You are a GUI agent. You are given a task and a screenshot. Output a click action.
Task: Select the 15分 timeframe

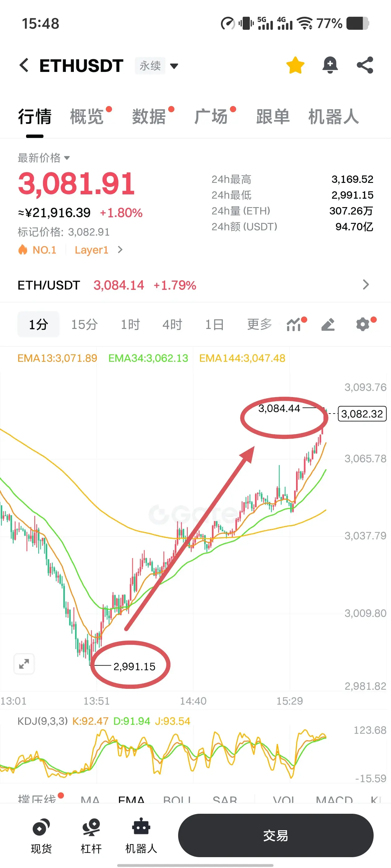84,325
